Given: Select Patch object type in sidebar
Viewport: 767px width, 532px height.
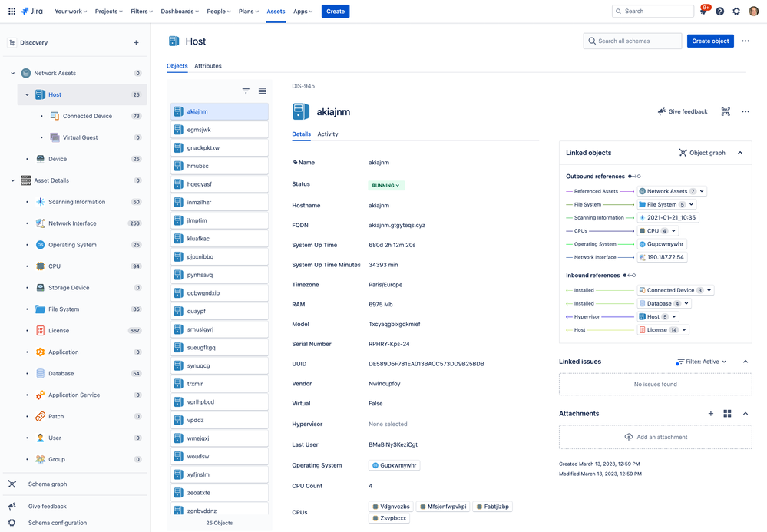Looking at the screenshot, I should [56, 417].
